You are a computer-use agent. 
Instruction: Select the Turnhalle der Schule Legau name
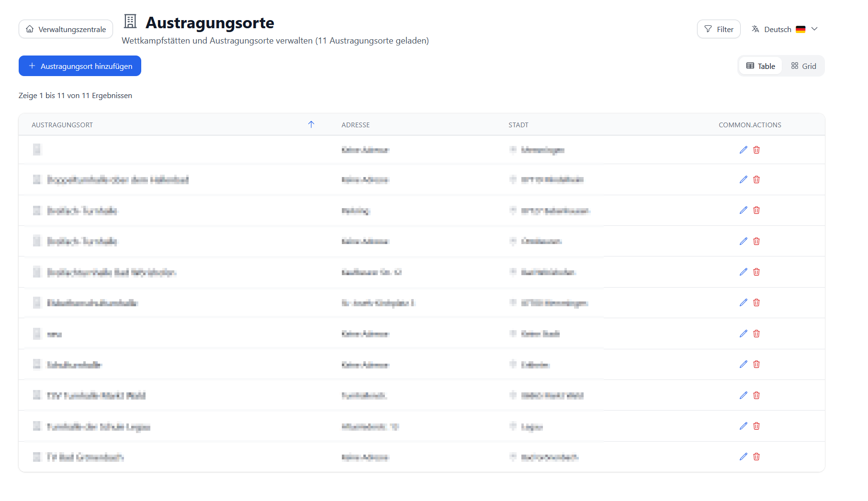[99, 427]
